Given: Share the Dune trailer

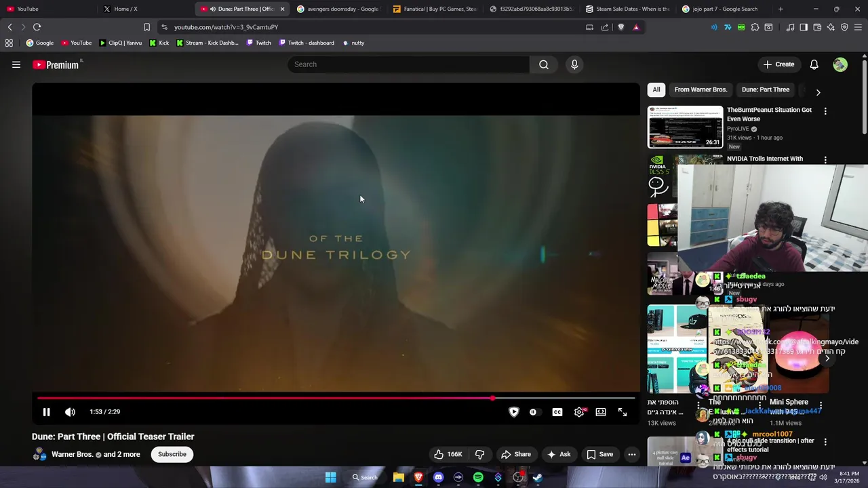Looking at the screenshot, I should pos(515,454).
